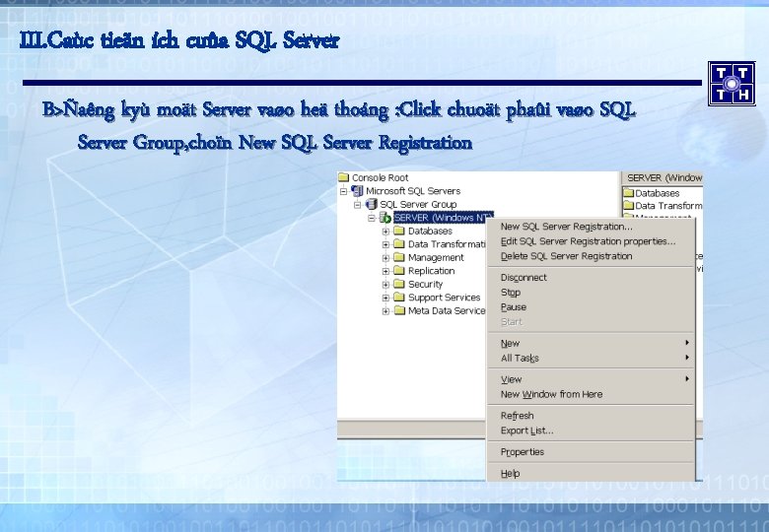Open Properties from the context menu

pyautogui.click(x=591, y=451)
